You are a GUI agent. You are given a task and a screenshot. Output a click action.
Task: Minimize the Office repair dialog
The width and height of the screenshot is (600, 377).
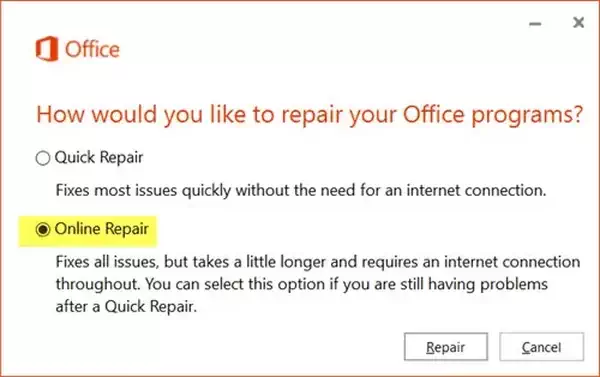pyautogui.click(x=535, y=24)
